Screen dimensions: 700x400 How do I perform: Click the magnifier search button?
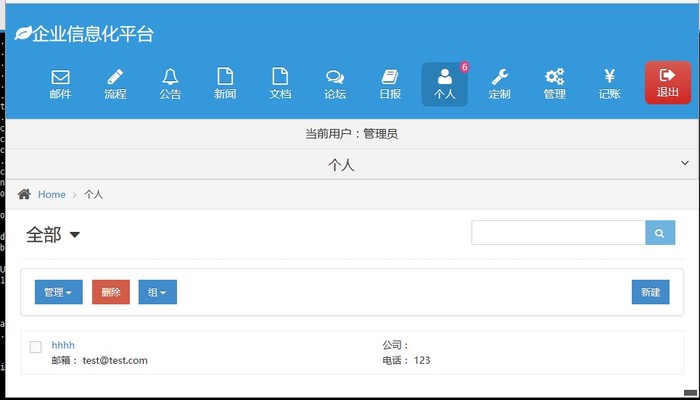660,233
